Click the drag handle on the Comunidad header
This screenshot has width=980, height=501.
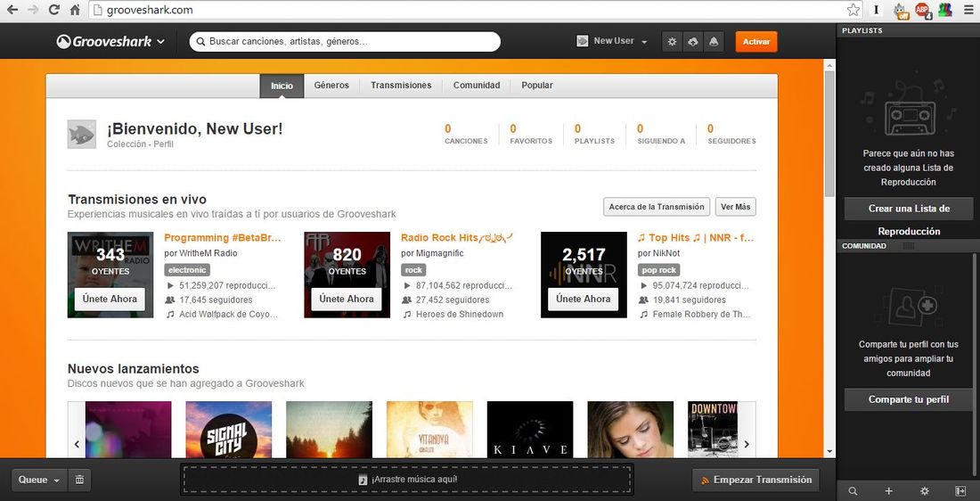point(909,246)
